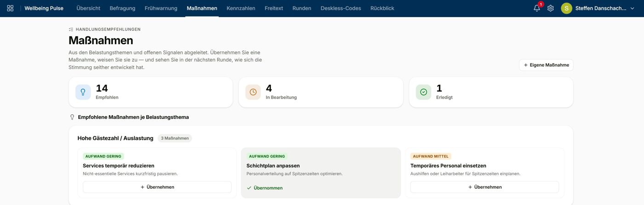Open the Frühwarnung tab
The image size is (644, 205).
(161, 8)
